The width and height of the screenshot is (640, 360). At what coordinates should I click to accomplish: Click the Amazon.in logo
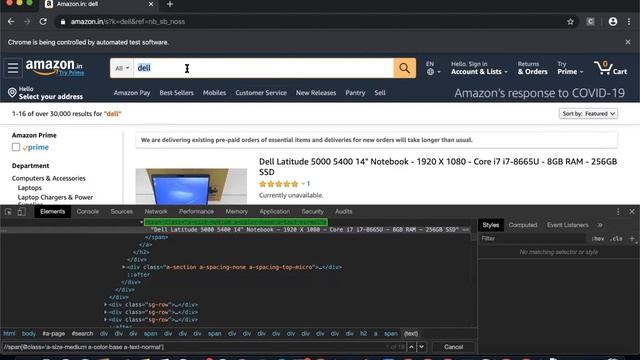click(x=54, y=67)
